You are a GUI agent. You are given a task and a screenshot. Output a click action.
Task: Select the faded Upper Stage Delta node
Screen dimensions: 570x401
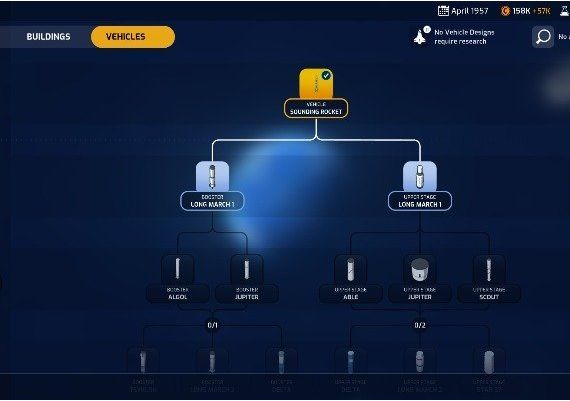(350, 370)
